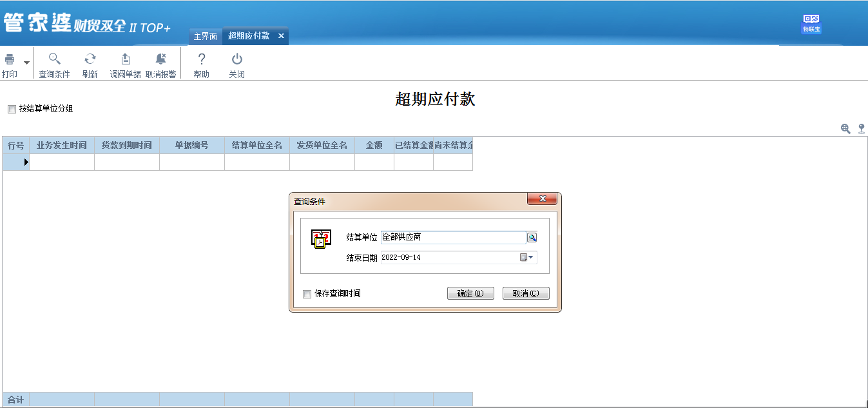Viewport: 868px width, 408px height.
Task: Expand the Print button dropdown arrow
Action: 26,63
